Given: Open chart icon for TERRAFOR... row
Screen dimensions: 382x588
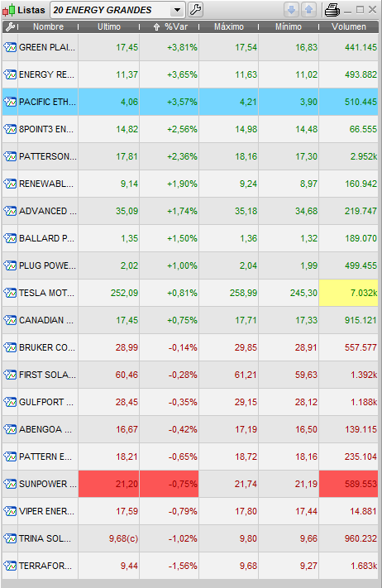Looking at the screenshot, I should [10, 566].
